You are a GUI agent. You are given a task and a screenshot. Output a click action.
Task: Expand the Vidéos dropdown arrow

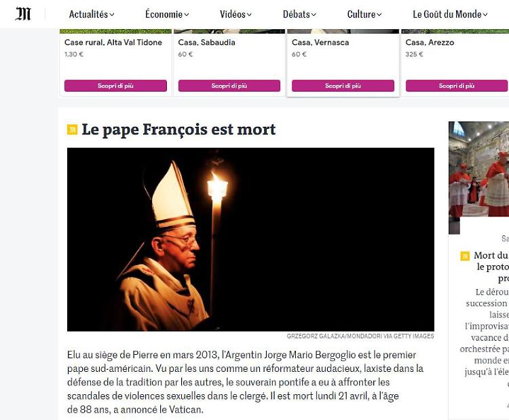click(x=249, y=15)
